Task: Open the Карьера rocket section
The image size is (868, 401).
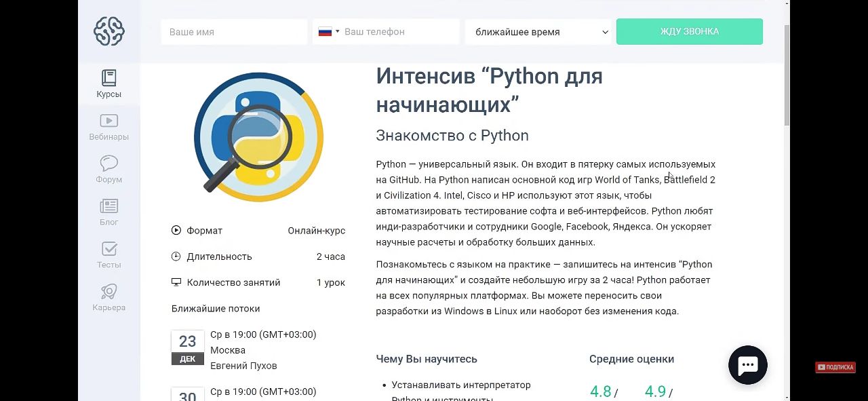Action: tap(108, 298)
